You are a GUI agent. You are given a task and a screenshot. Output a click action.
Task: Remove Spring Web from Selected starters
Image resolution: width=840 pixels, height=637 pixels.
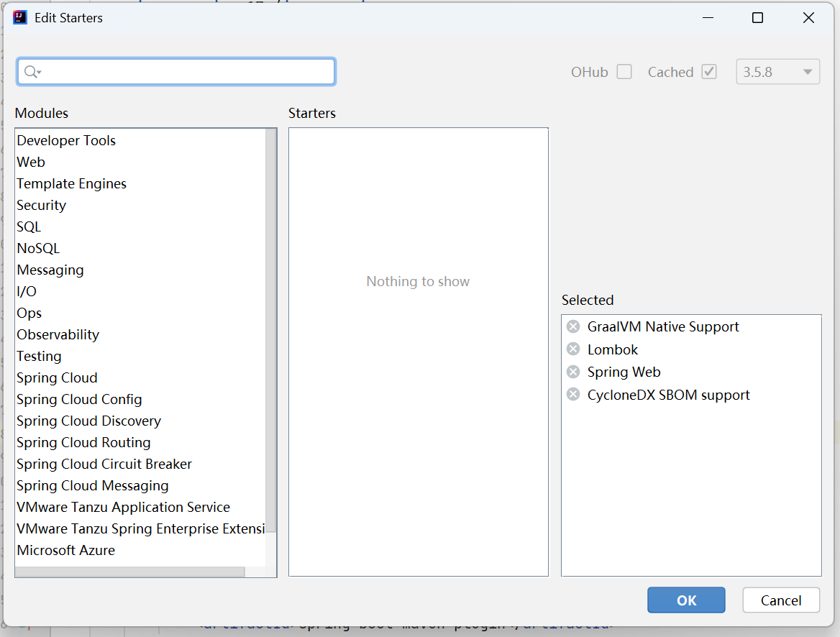coord(573,372)
